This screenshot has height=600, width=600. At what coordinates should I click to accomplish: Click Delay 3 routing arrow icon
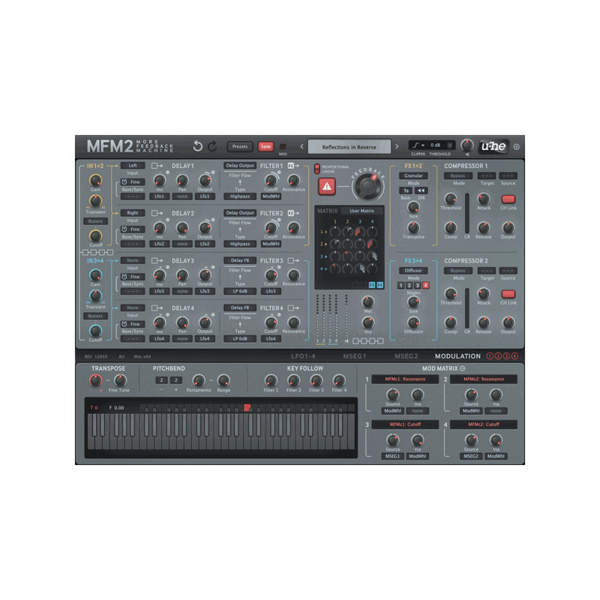coord(157,261)
